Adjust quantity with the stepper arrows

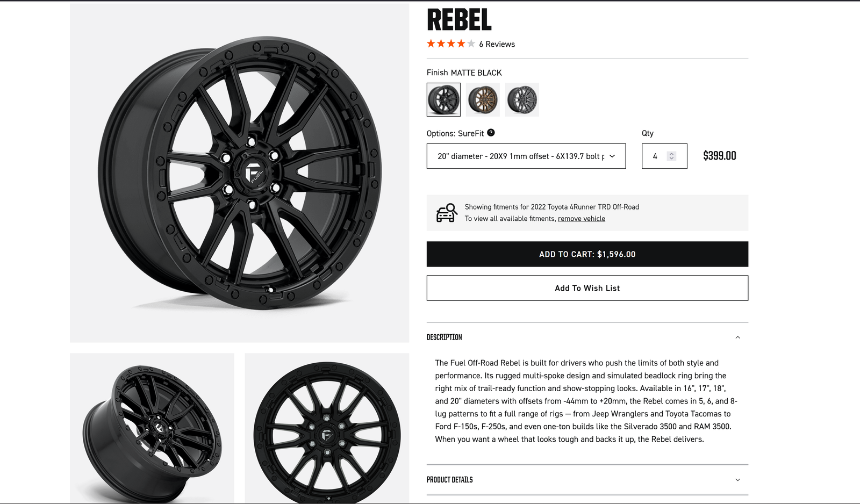coord(671,156)
